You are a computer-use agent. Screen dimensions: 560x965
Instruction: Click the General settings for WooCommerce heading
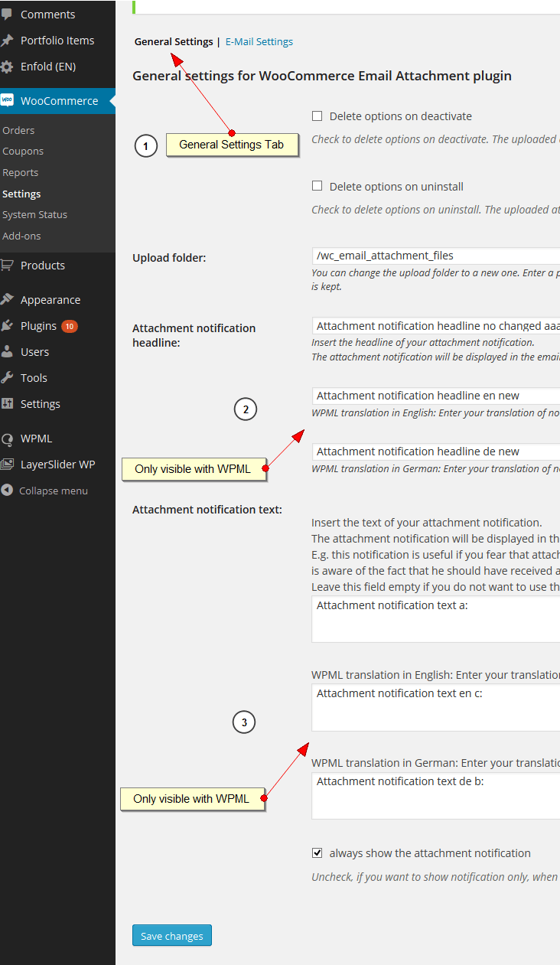tap(322, 76)
